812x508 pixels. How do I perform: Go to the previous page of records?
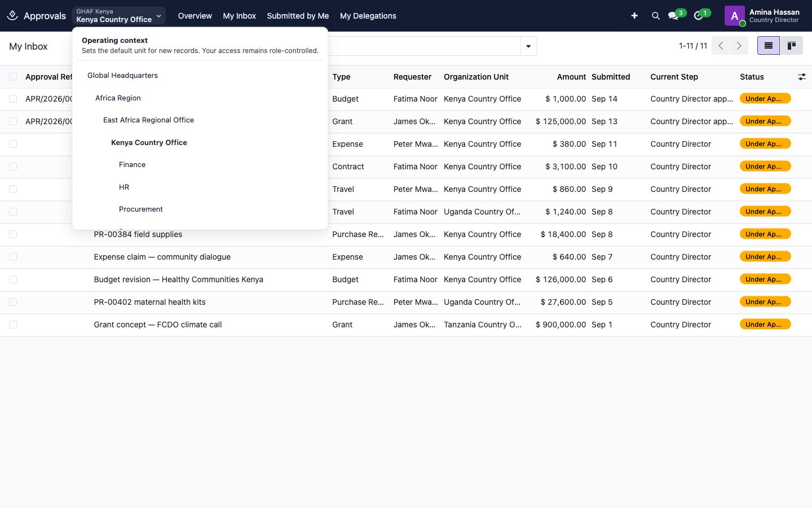721,46
